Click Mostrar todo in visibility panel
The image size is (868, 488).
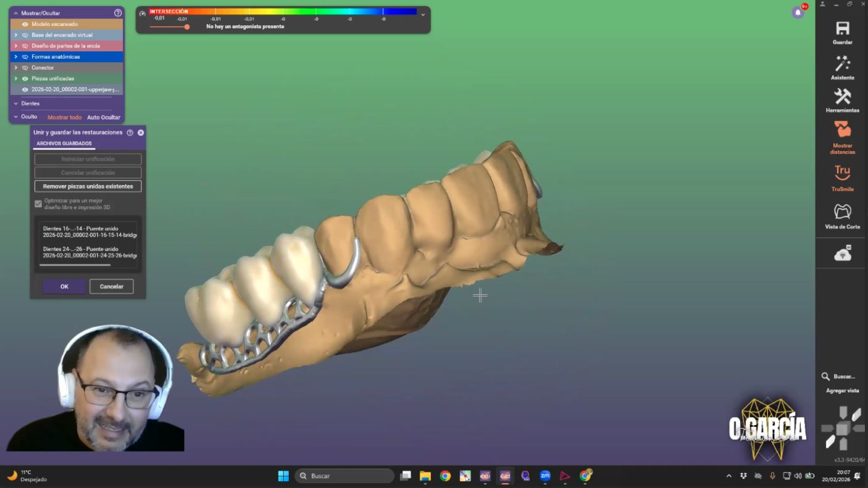[64, 117]
